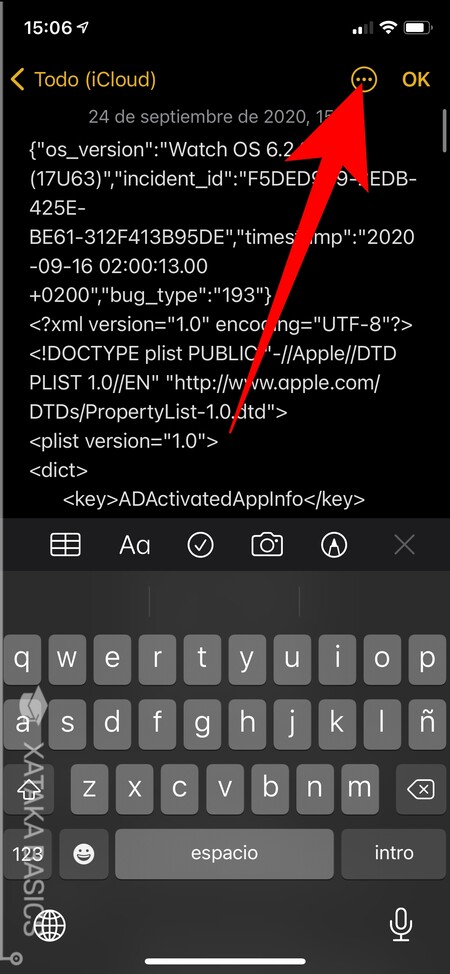
Task: Tap OK to finish editing
Action: [x=416, y=80]
